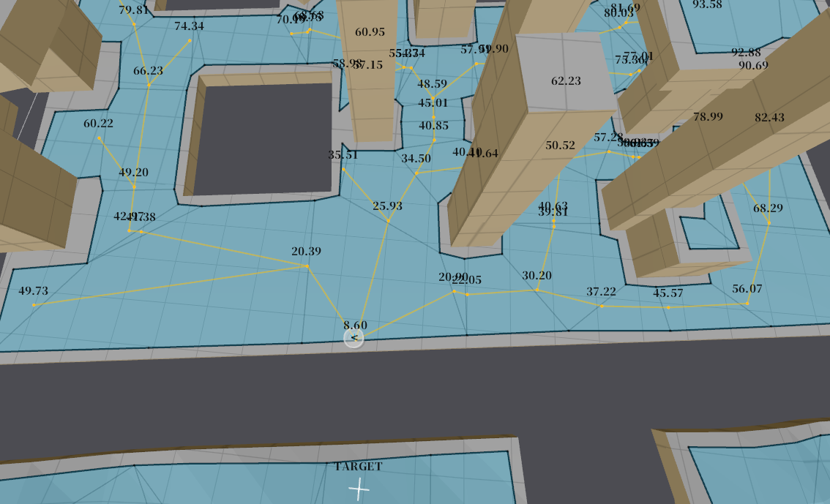Click the distance label 45.57
830x504 pixels.
tap(667, 294)
